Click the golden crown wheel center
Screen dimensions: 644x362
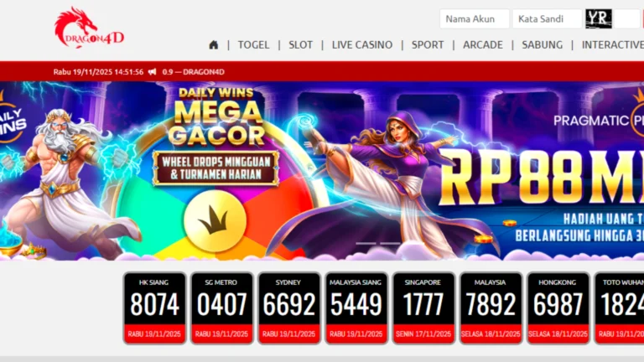click(215, 221)
